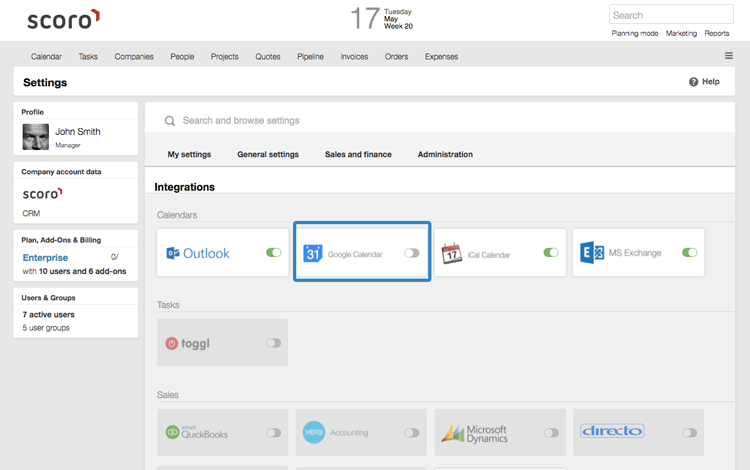
Task: Click the Help question mark icon
Action: click(693, 82)
